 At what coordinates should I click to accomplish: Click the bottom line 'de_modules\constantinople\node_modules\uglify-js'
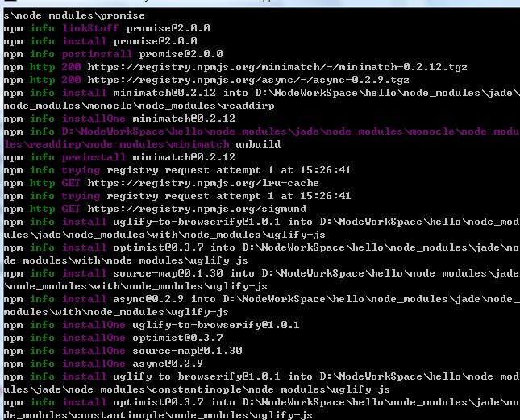click(x=158, y=415)
